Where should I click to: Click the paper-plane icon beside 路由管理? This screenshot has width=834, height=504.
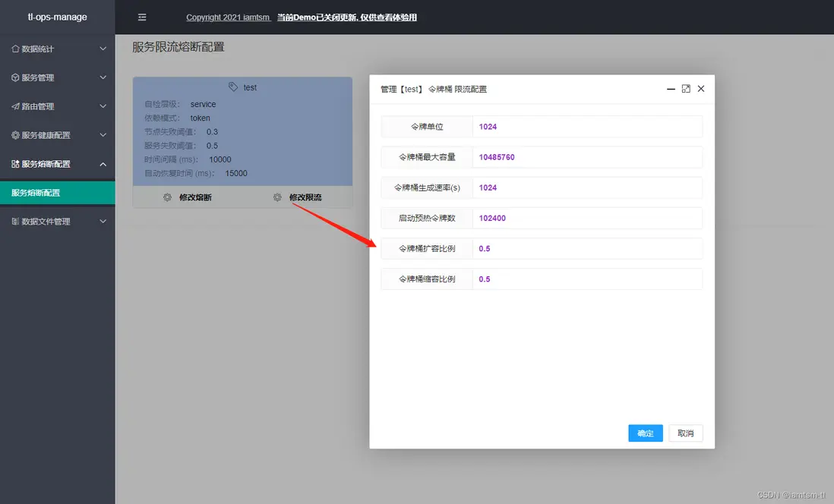point(15,106)
